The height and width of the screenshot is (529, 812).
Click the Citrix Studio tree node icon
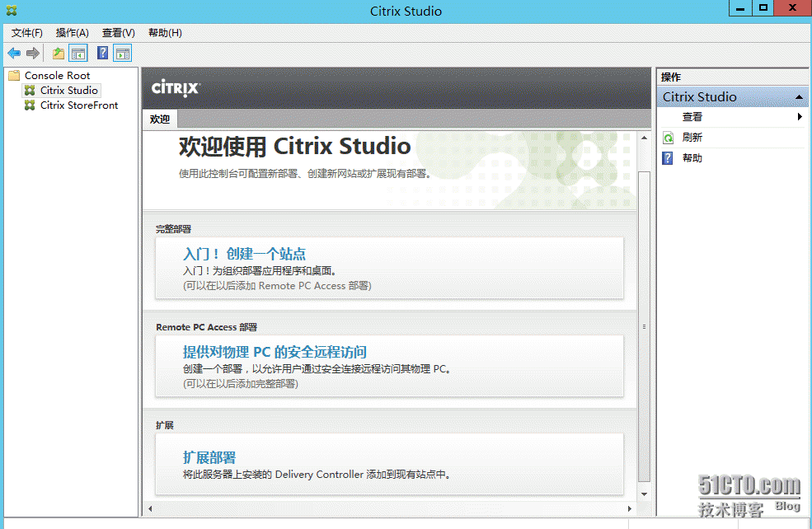coord(30,91)
